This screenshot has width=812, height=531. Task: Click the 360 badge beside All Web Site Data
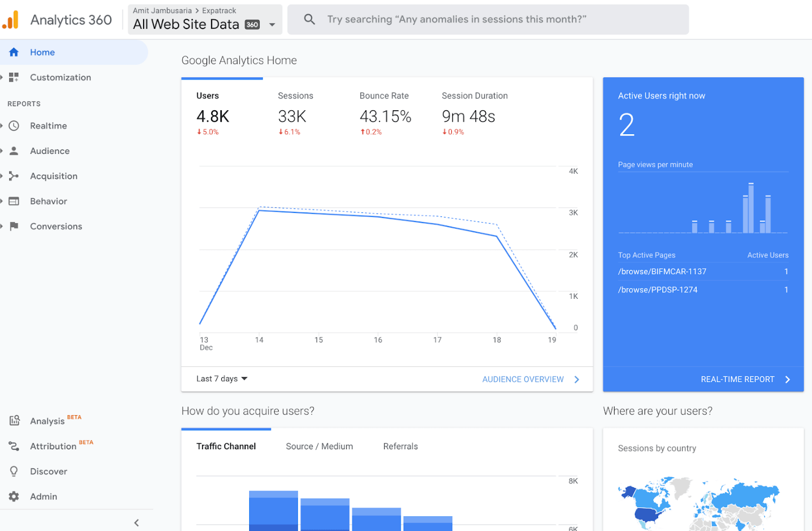[x=253, y=24]
